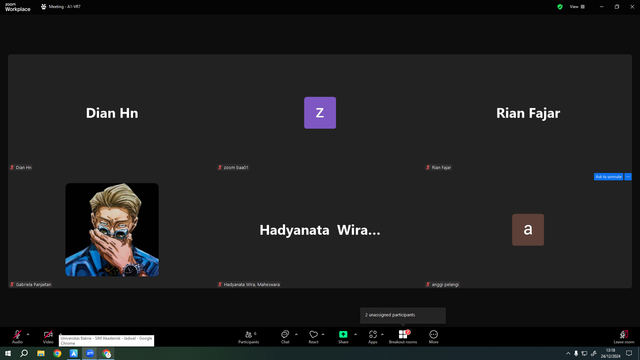Open the View layout menu
This screenshot has height=360, width=640.
(577, 7)
